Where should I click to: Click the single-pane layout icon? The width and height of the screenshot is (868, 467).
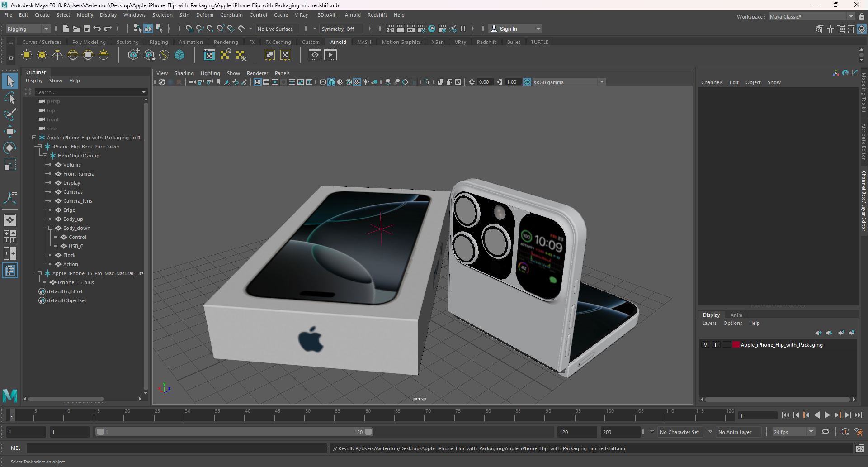pyautogui.click(x=10, y=220)
